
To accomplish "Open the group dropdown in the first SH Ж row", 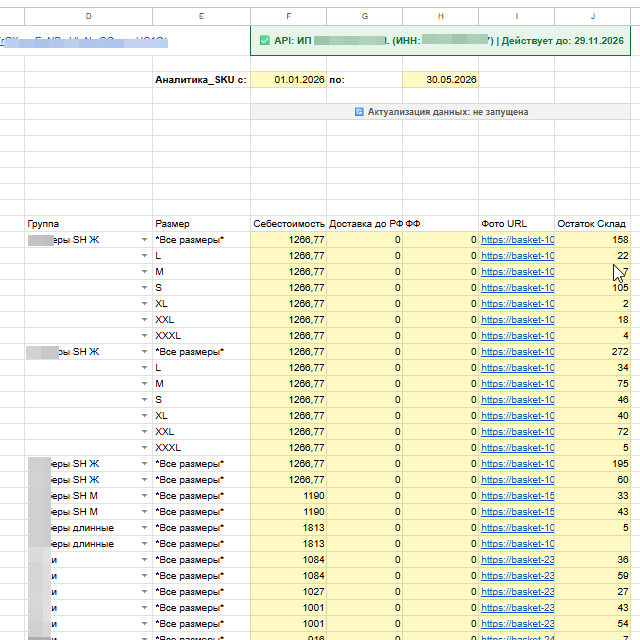I will 144,240.
